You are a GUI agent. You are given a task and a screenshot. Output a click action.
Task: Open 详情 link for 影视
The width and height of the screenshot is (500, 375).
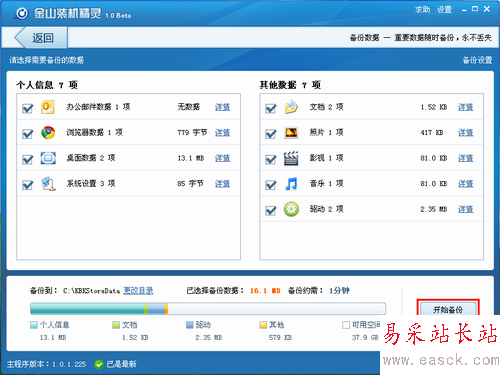(x=466, y=158)
